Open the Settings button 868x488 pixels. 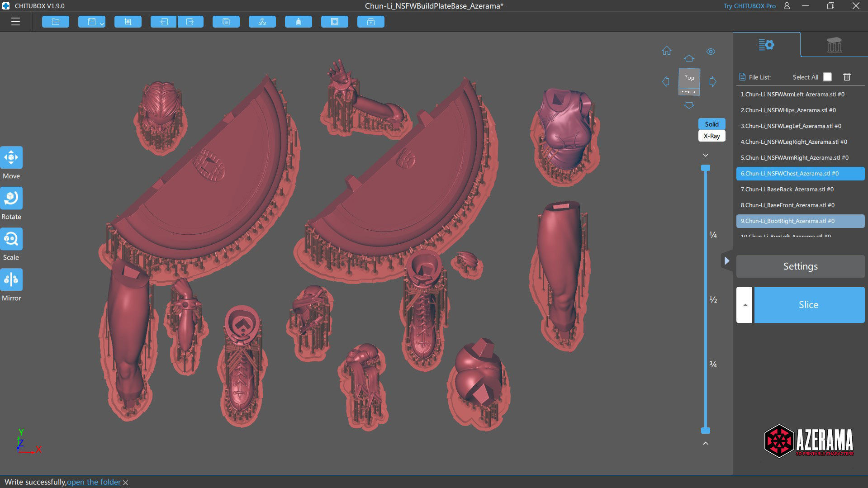tap(800, 266)
